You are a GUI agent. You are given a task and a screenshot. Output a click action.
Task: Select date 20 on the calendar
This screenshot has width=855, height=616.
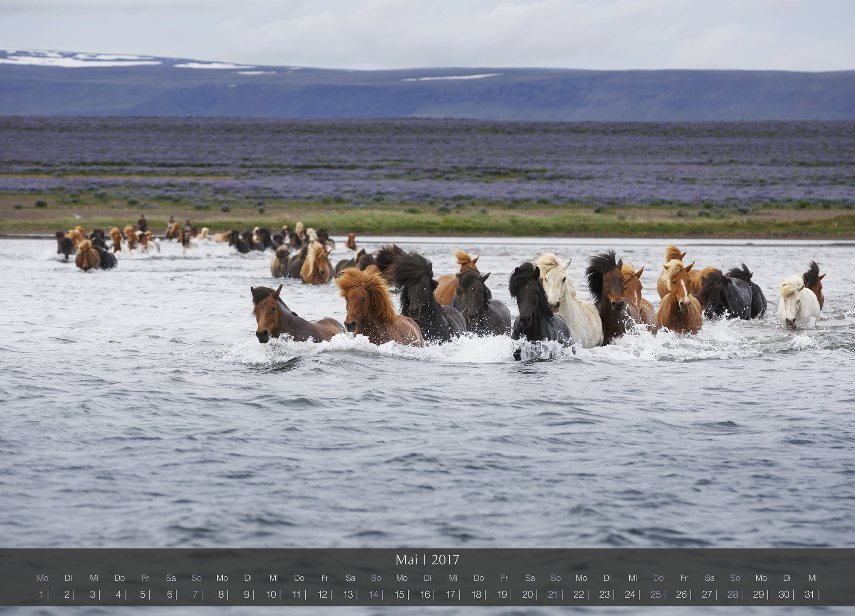click(x=528, y=594)
